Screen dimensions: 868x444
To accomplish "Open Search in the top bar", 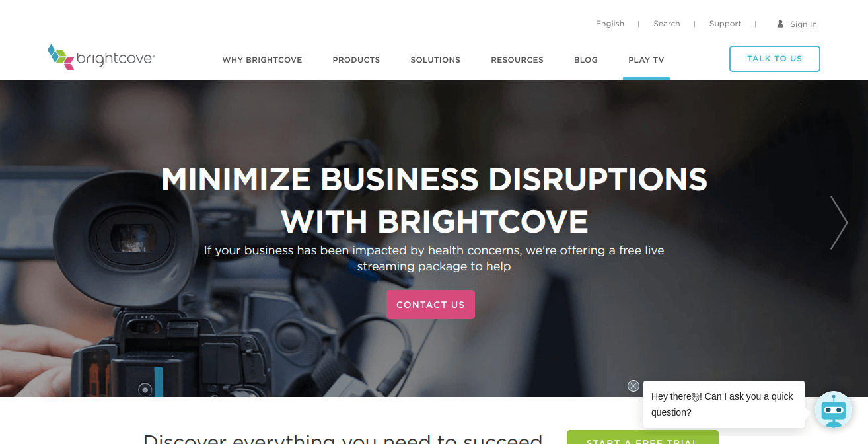I will [667, 24].
